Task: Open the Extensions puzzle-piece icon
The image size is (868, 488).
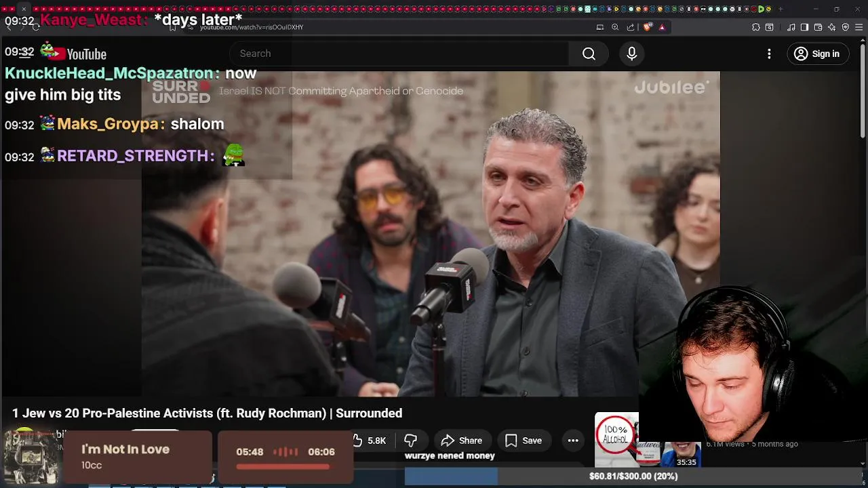Action: coord(756,27)
